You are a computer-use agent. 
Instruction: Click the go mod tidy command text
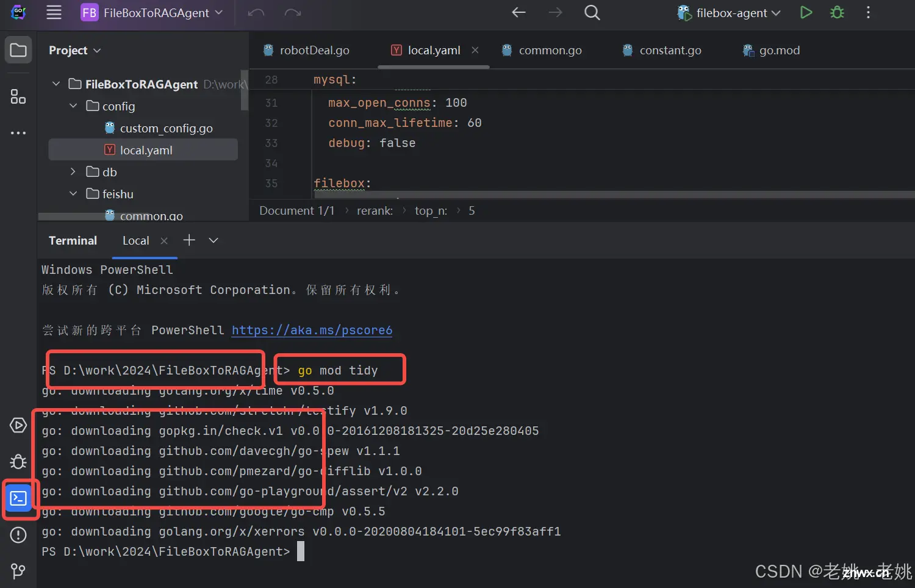click(337, 370)
